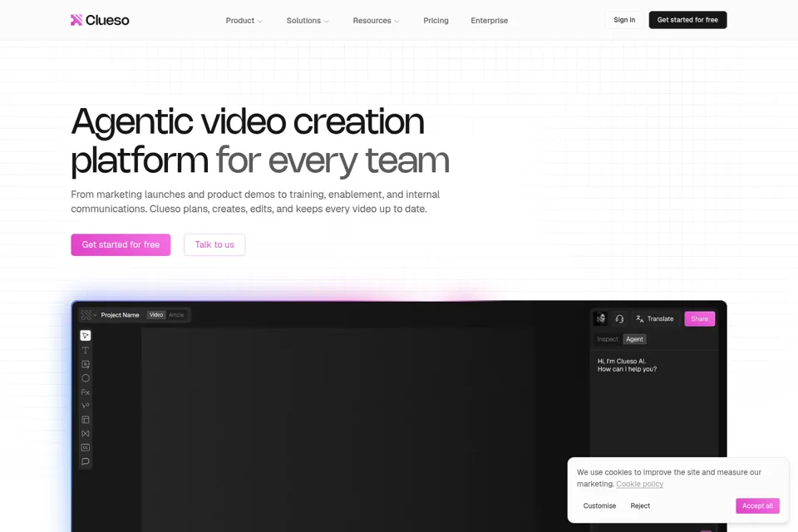Switch to the Video tab

click(x=156, y=315)
